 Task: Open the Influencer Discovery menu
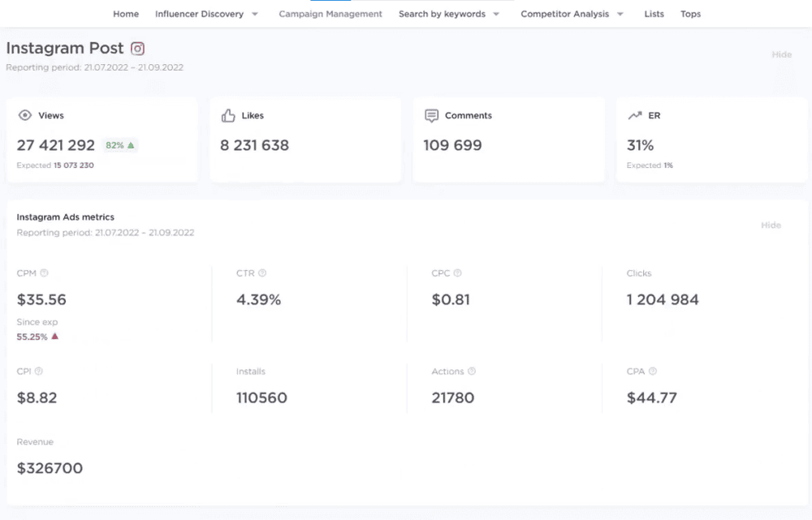coord(200,14)
